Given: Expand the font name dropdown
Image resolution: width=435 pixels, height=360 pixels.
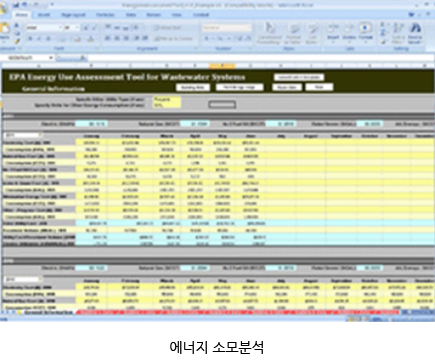Looking at the screenshot, I should click(x=61, y=28).
